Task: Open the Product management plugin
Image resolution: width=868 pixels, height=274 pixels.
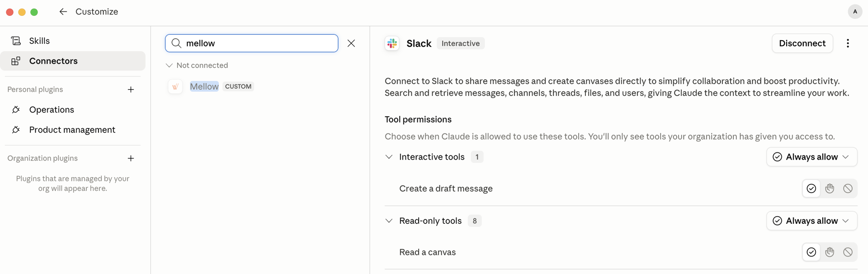Action: pyautogui.click(x=73, y=130)
